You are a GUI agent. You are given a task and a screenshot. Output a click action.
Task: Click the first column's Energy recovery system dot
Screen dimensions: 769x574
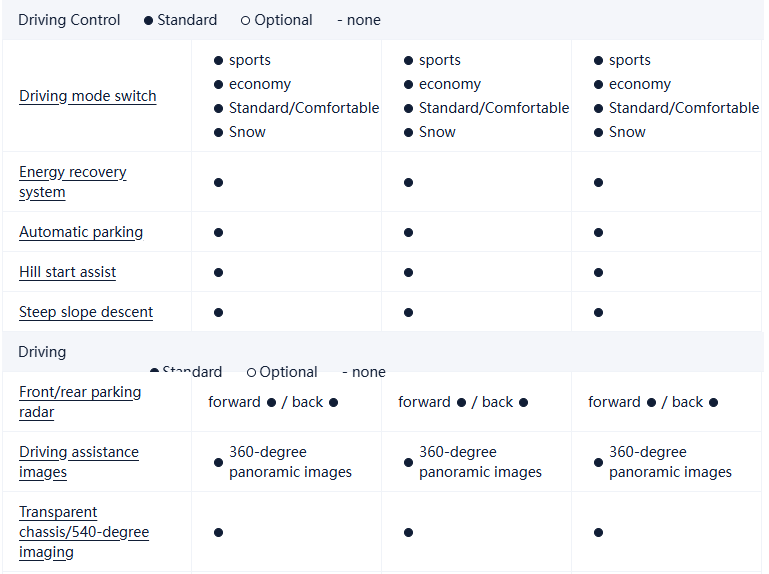click(218, 182)
